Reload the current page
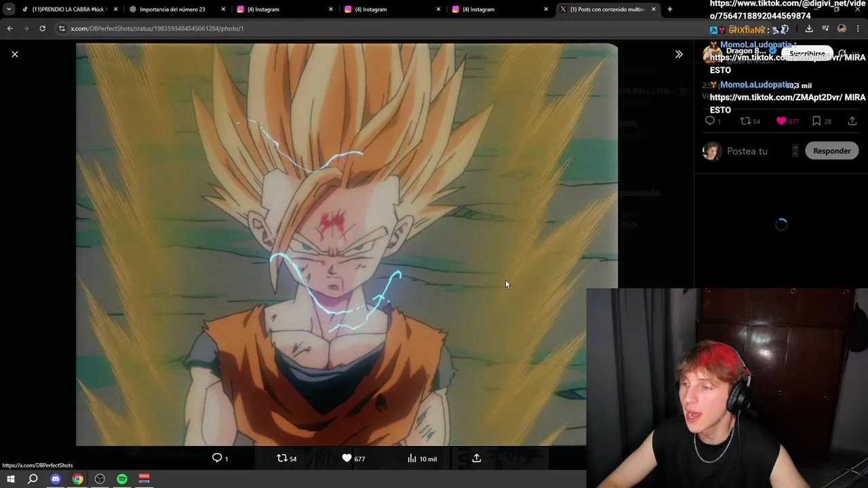868x488 pixels. [42, 28]
